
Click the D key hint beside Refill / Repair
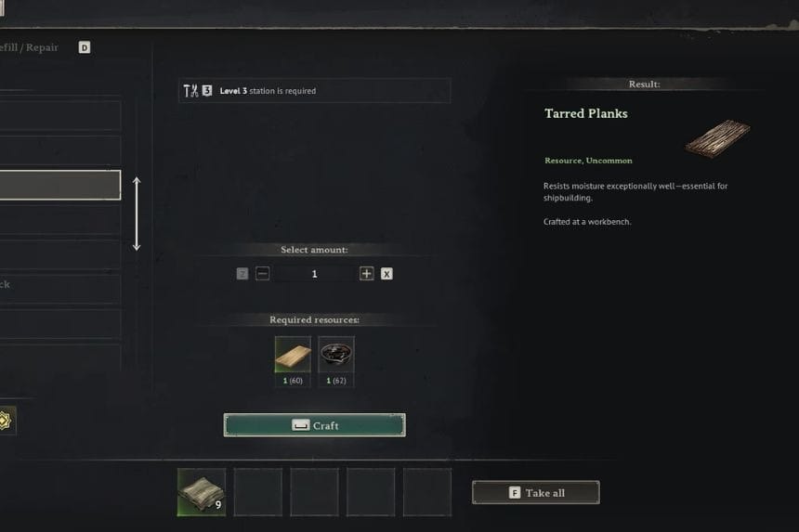click(x=85, y=47)
